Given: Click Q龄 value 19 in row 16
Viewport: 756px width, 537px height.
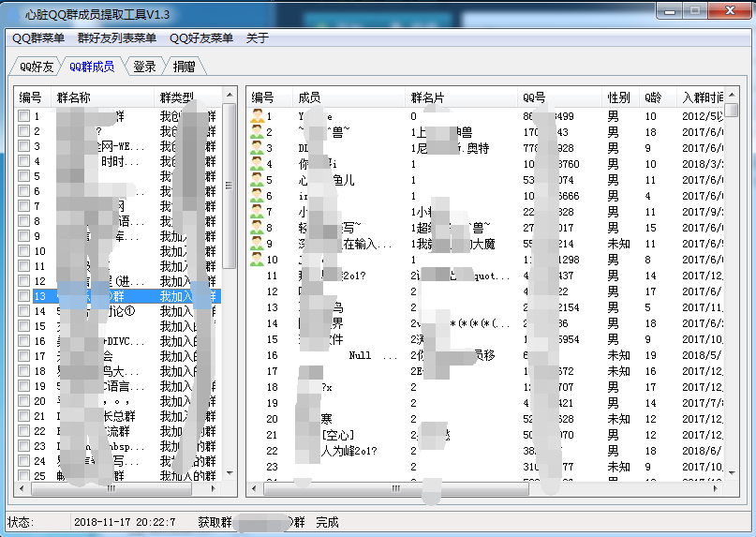Looking at the screenshot, I should [651, 355].
